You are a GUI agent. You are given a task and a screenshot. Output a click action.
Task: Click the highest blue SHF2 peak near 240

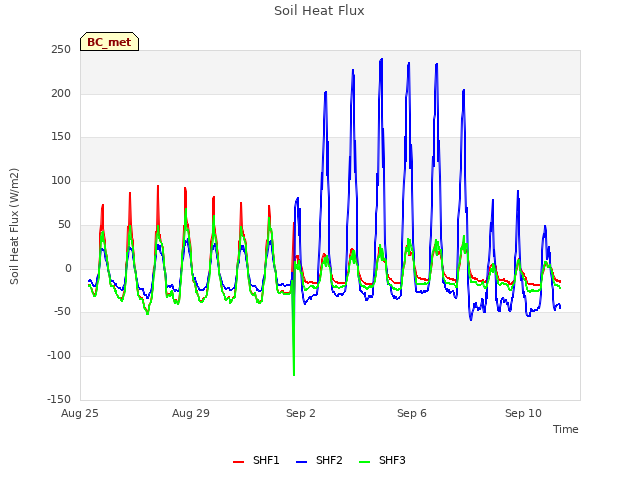pyautogui.click(x=381, y=60)
